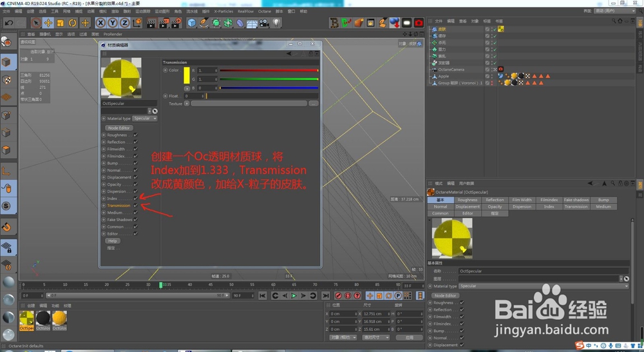
Task: Toggle Fake Shadows checkbox in Material Editor
Action: point(135,220)
